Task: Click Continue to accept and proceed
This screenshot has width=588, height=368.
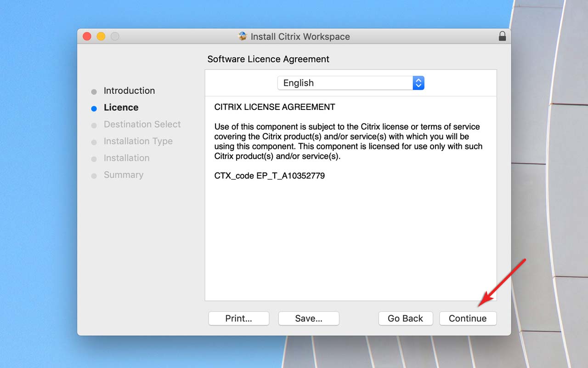Action: [467, 318]
